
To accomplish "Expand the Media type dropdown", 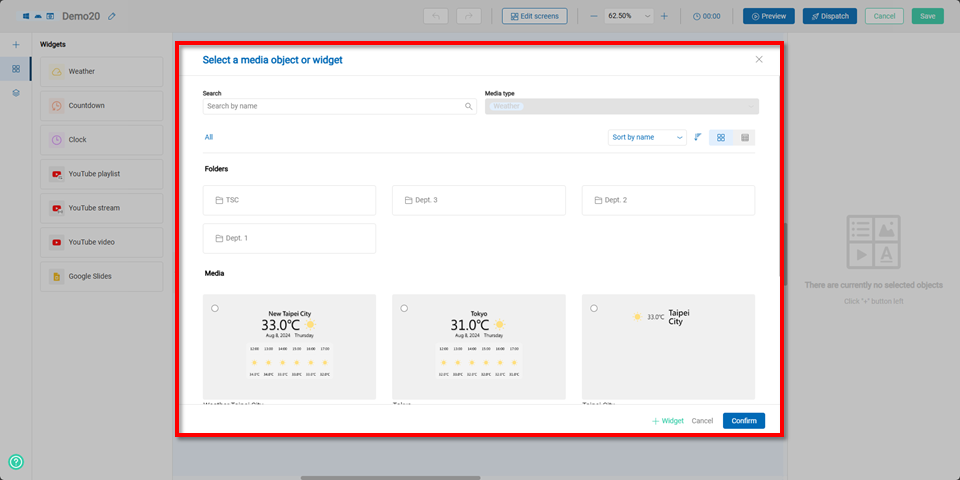I will 621,106.
